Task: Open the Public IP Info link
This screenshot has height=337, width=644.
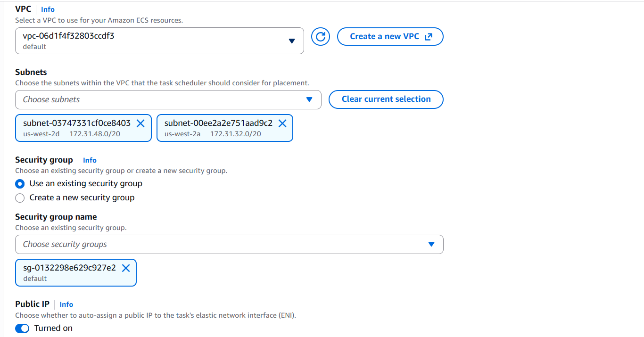Action: (x=66, y=304)
